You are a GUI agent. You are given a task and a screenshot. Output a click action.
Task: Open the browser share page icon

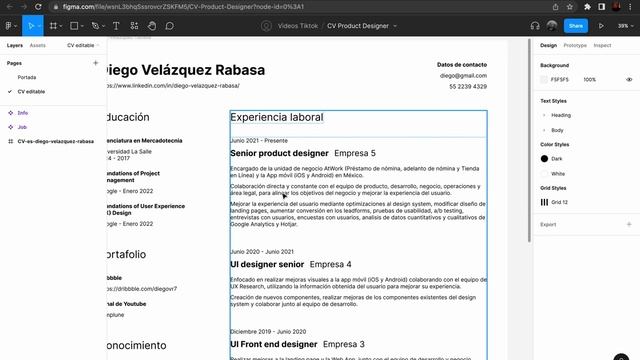click(x=556, y=7)
